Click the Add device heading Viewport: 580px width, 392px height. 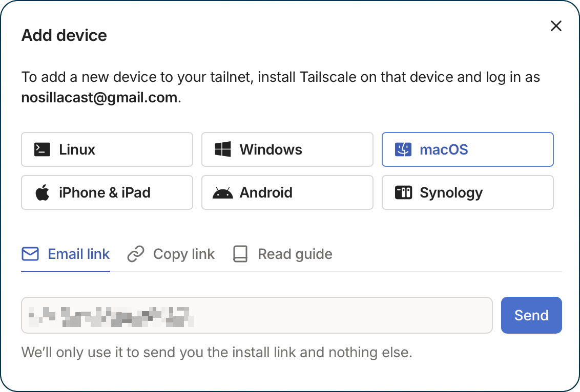(x=64, y=35)
